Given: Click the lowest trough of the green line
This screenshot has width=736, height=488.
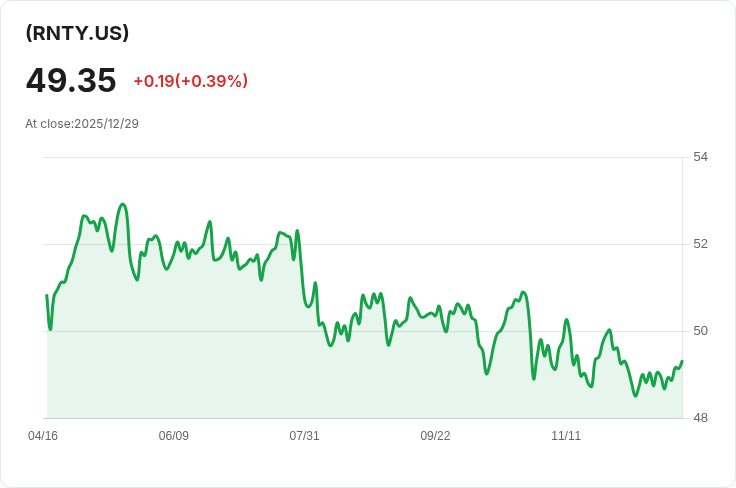Looking at the screenshot, I should point(635,396).
